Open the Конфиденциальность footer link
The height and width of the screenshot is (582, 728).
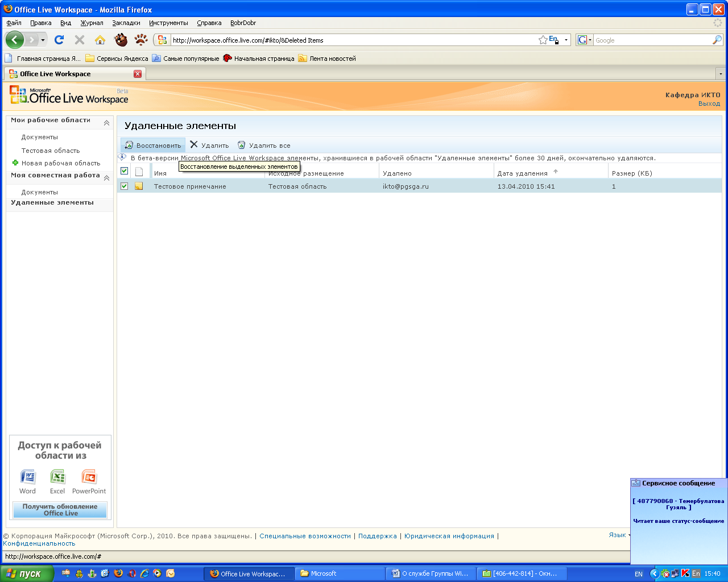pos(39,543)
